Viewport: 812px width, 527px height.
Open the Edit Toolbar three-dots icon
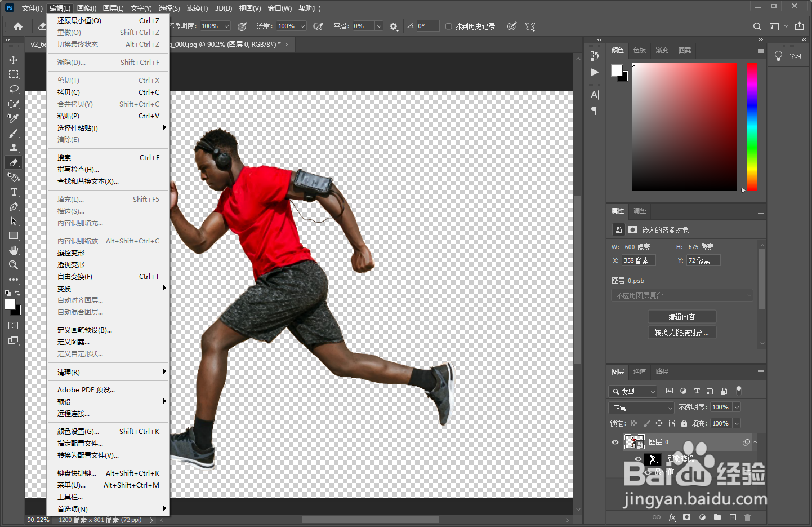point(14,280)
